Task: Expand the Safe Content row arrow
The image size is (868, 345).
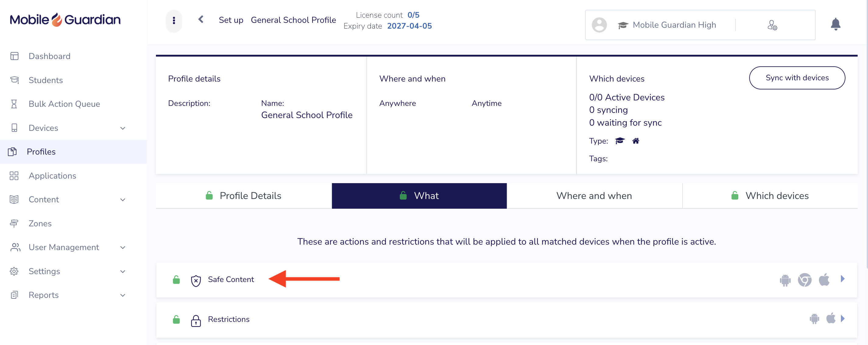Action: click(843, 279)
